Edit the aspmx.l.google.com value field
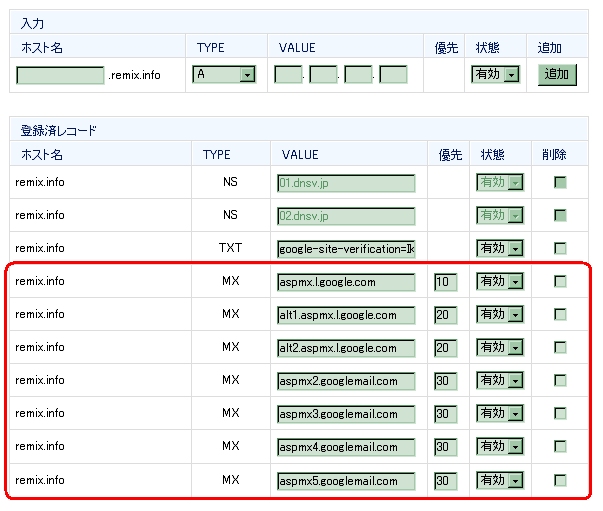 pyautogui.click(x=346, y=282)
